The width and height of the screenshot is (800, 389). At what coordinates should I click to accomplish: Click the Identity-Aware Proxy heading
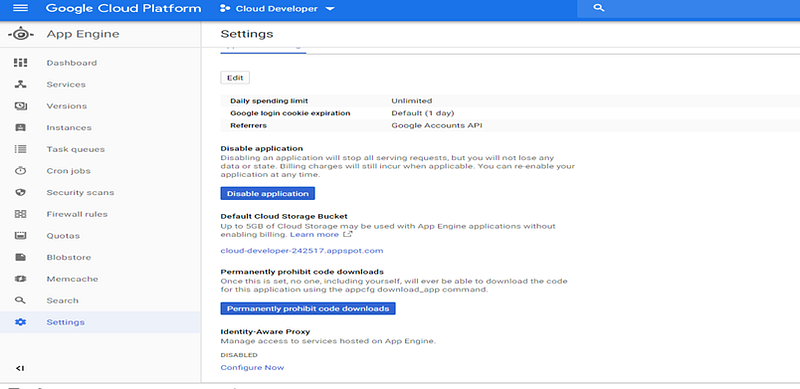tap(265, 331)
